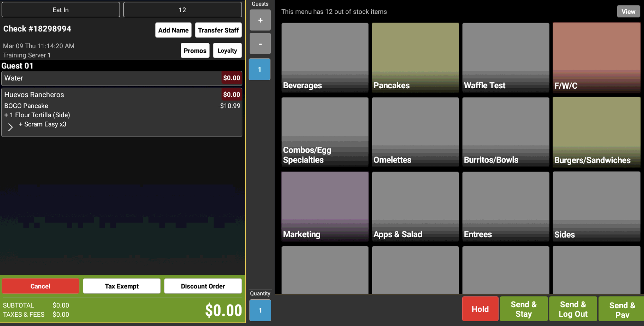Screen dimensions: 644x326
Task: Click Send & Stay
Action: coord(524,309)
